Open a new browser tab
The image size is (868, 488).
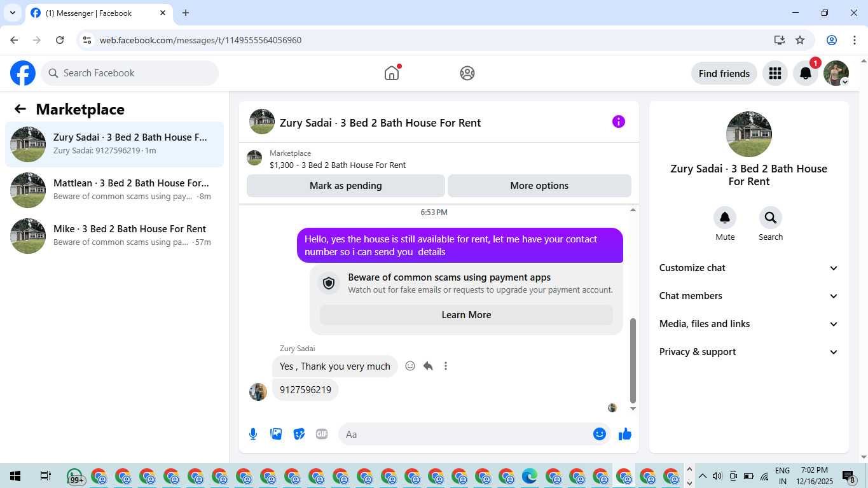pyautogui.click(x=186, y=13)
